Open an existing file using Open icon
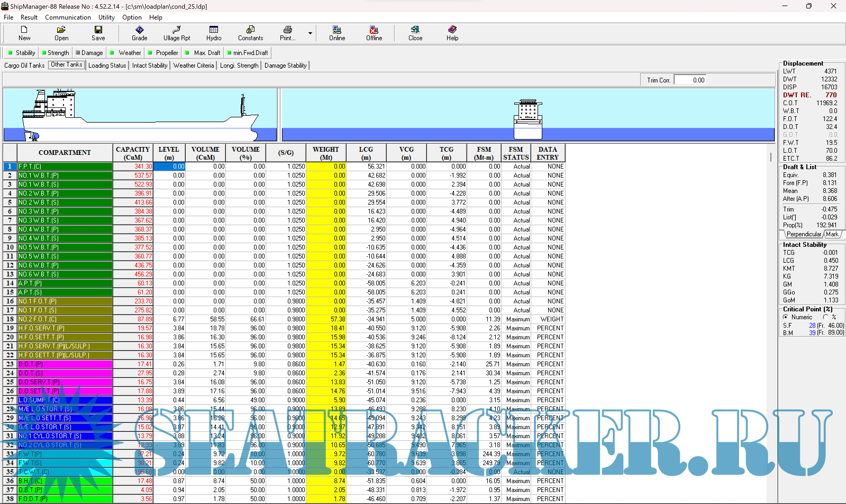 coord(61,33)
